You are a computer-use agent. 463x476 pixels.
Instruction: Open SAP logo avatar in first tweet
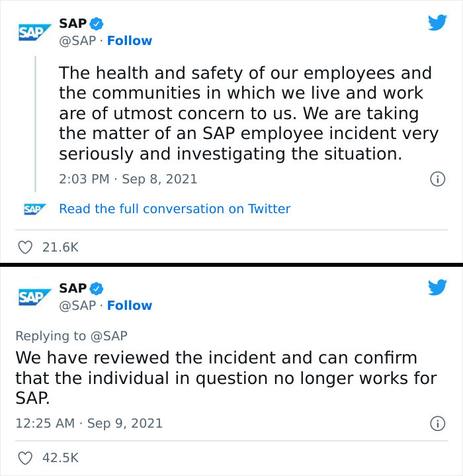click(34, 32)
